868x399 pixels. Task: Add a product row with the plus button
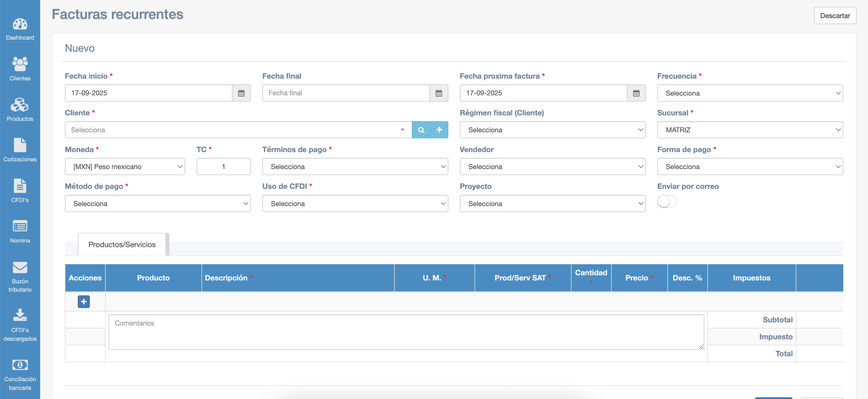pos(84,301)
